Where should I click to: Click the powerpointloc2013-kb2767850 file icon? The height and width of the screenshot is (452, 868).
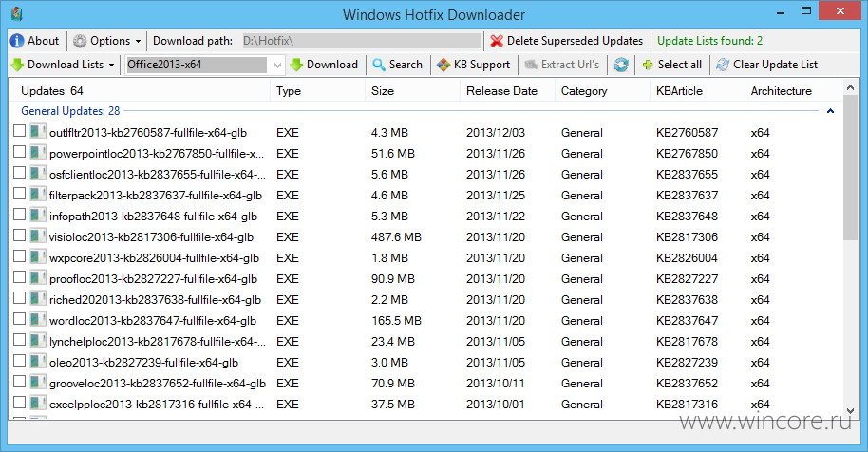click(x=38, y=153)
